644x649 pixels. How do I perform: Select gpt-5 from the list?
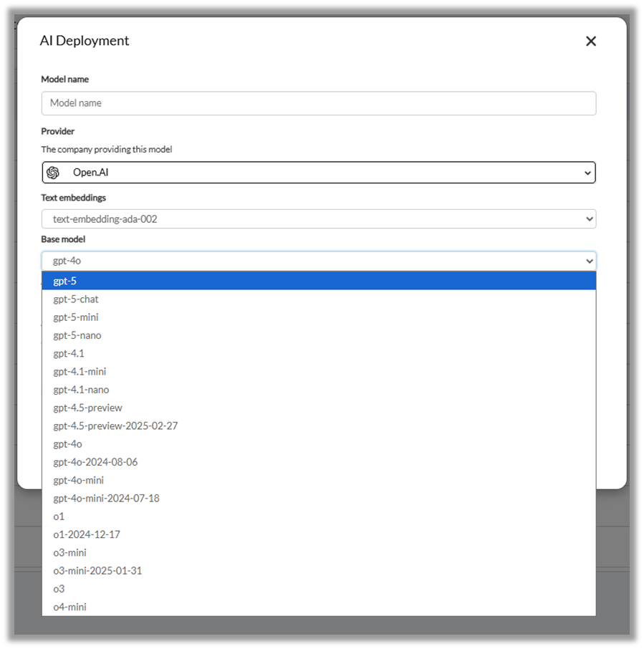tap(319, 281)
